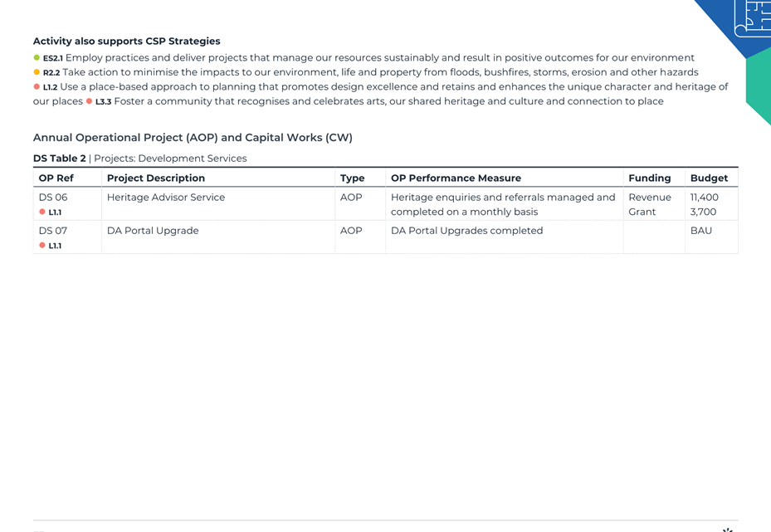Image resolution: width=771 pixels, height=532 pixels.
Task: Click the teal corner shape on right edge
Action: pos(759,86)
